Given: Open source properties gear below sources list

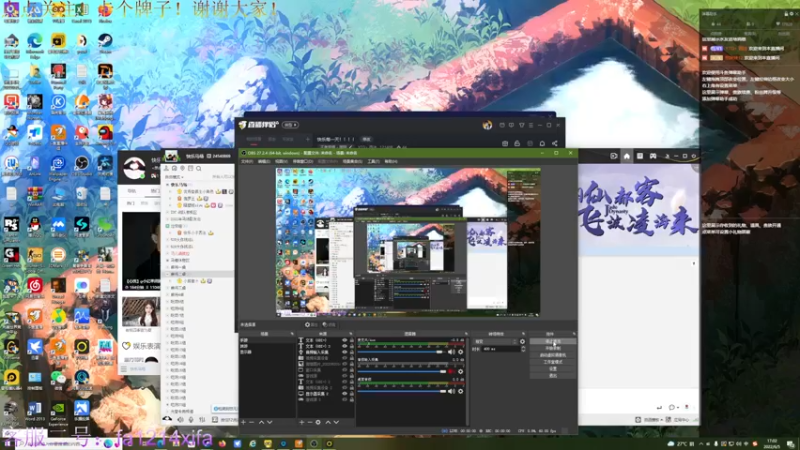Looking at the screenshot, I should click(318, 422).
